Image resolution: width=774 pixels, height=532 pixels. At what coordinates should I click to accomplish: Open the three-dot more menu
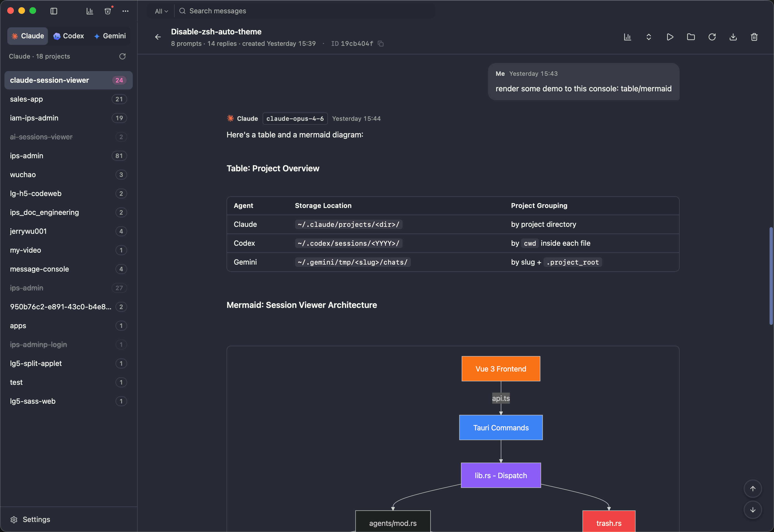[125, 11]
